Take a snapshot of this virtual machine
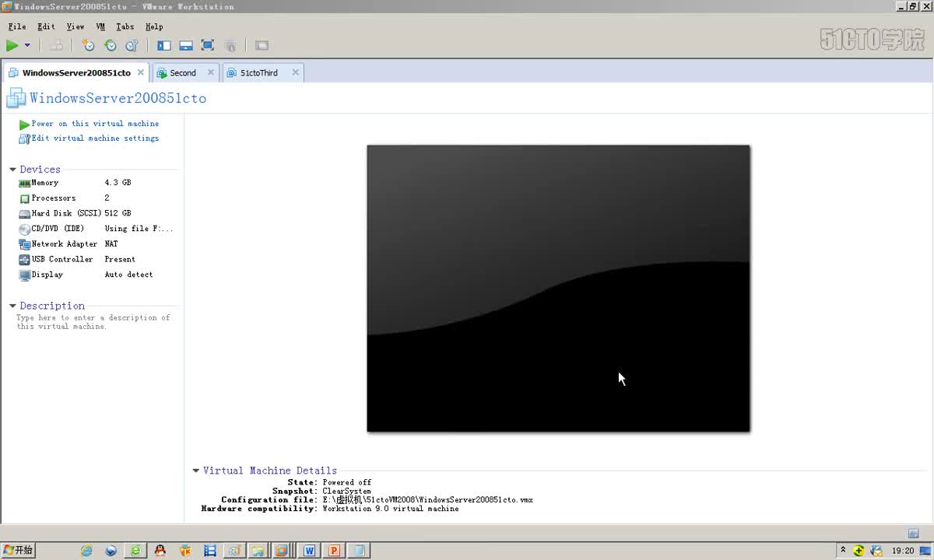Image resolution: width=934 pixels, height=560 pixels. pos(88,46)
